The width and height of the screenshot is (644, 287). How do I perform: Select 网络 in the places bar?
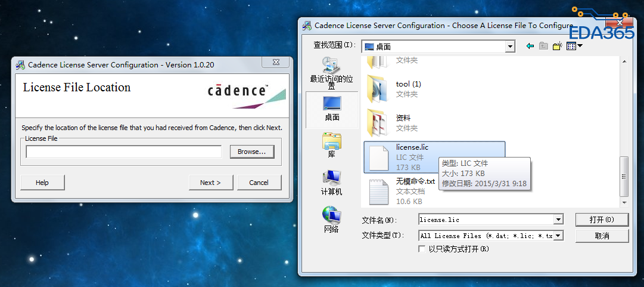[331, 220]
